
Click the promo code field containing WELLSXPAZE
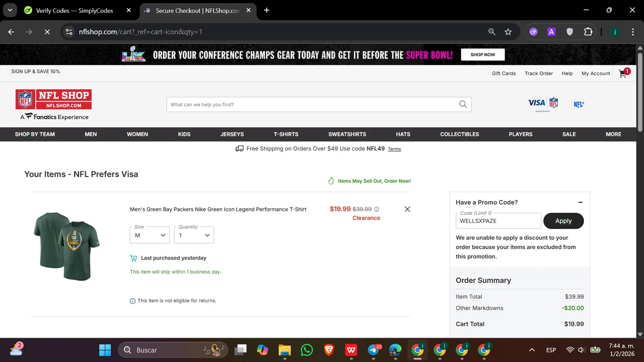pos(498,221)
